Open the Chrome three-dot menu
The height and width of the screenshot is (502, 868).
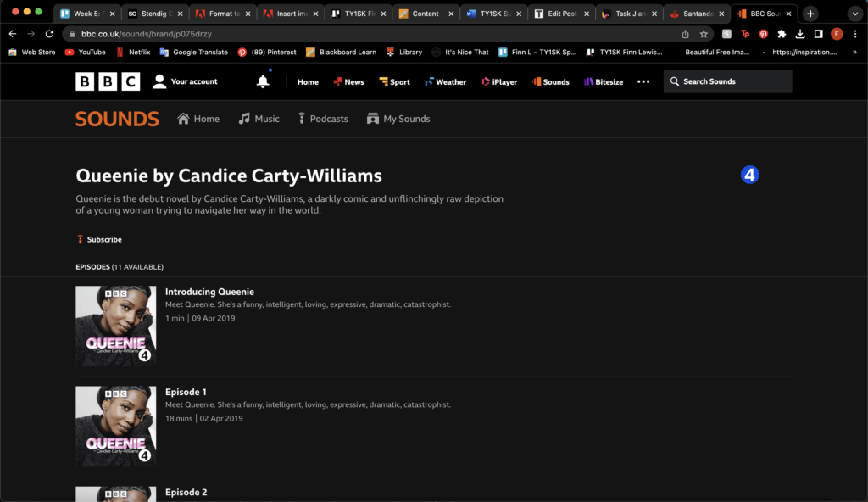[855, 34]
